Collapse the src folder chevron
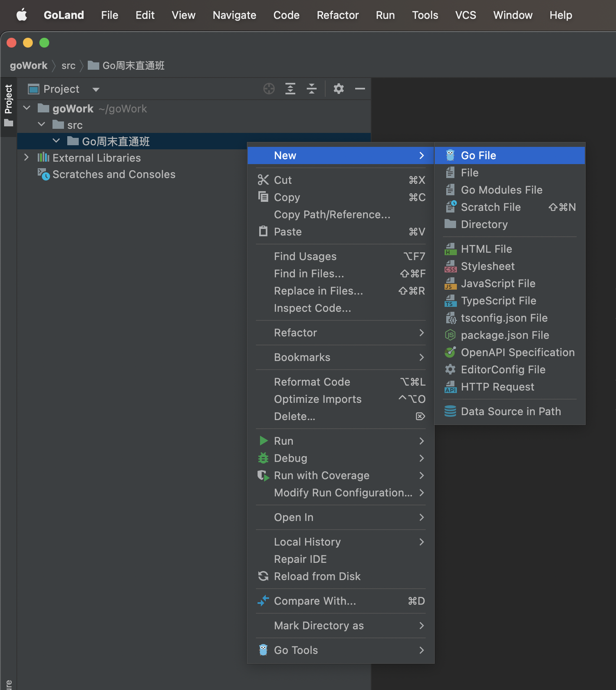 (41, 124)
